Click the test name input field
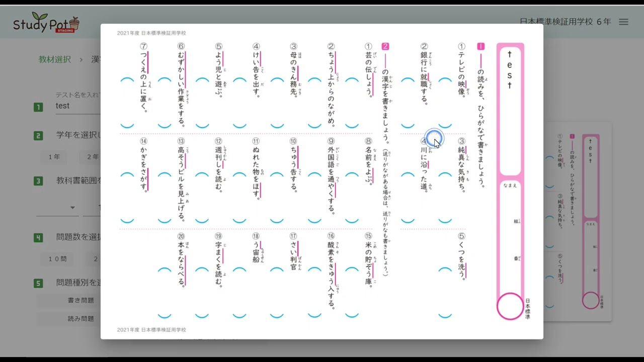The image size is (644, 362). click(x=78, y=106)
